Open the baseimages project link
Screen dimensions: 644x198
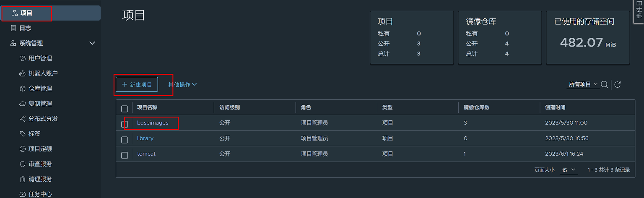[x=153, y=123]
